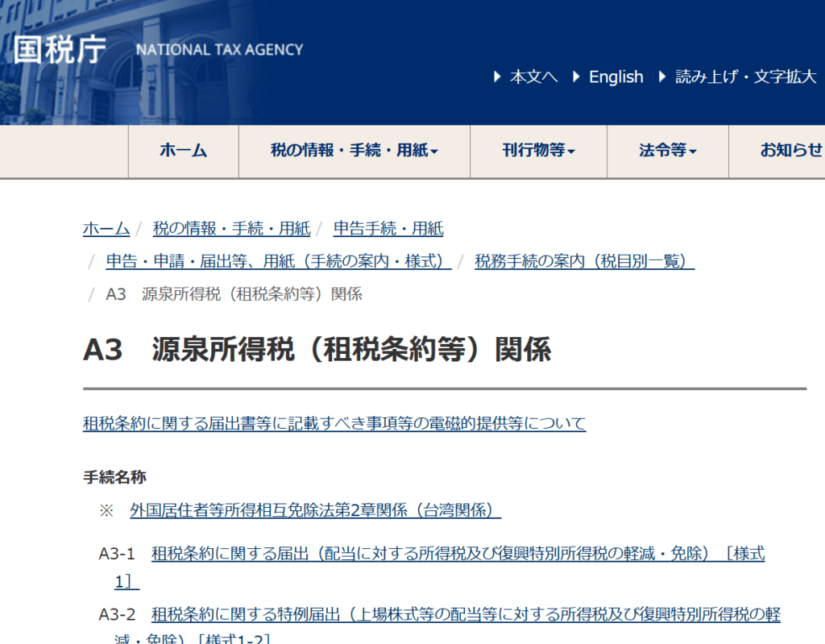Expand the 法令等 dropdown menu
Screen dimensions: 825x644
667,151
